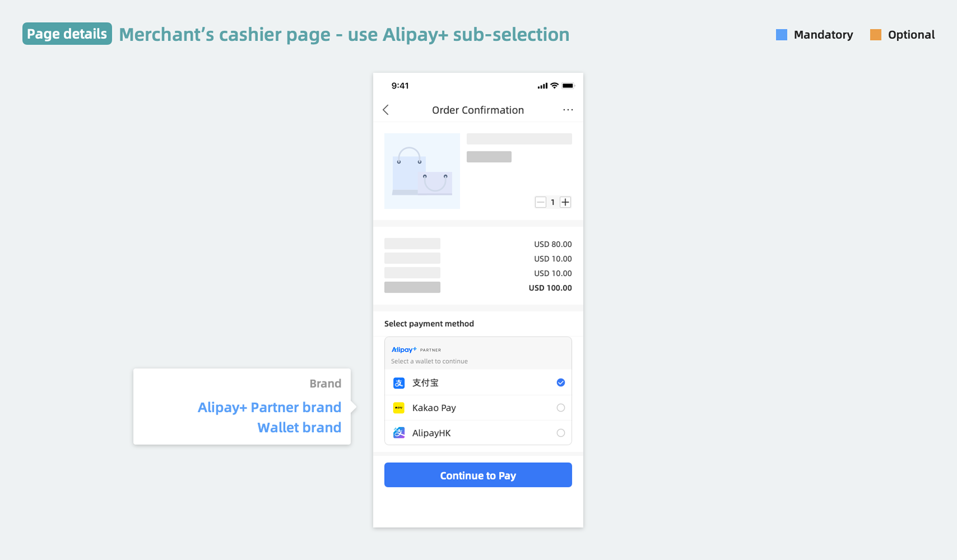Increase item quantity with the plus stepper

[x=565, y=202]
